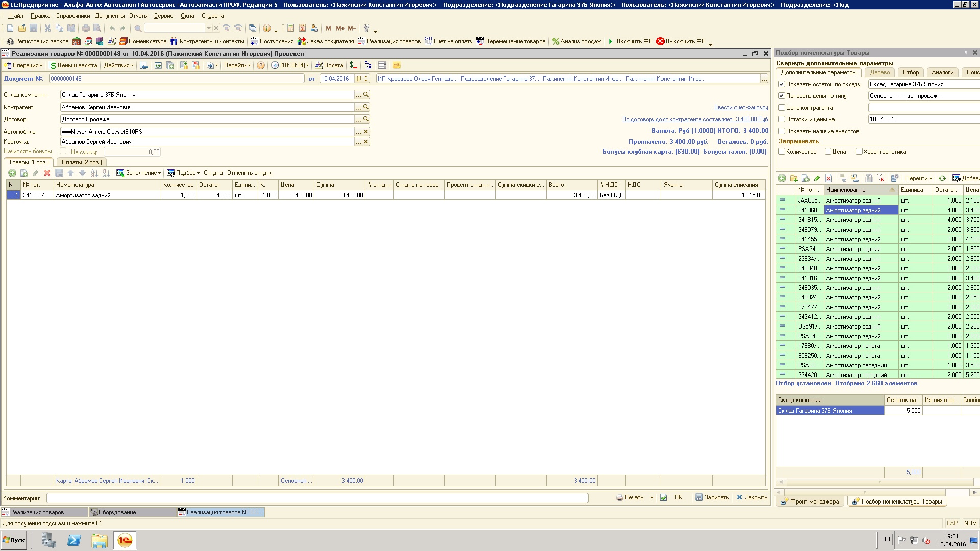Expand the Действия dropdown

click(118, 65)
